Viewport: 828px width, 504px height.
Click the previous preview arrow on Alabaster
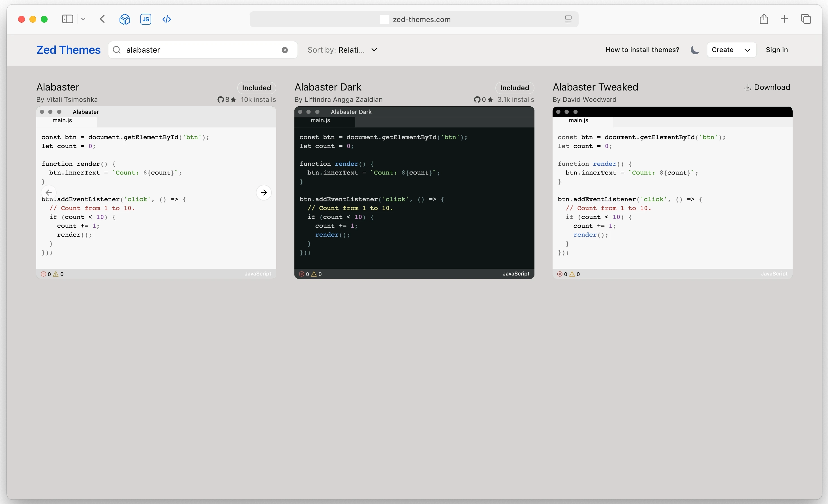pyautogui.click(x=49, y=192)
